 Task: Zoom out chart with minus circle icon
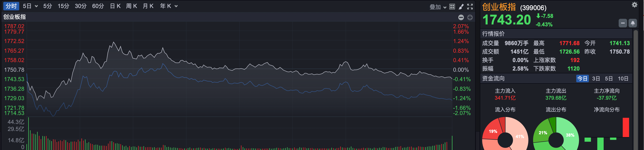coord(461,17)
